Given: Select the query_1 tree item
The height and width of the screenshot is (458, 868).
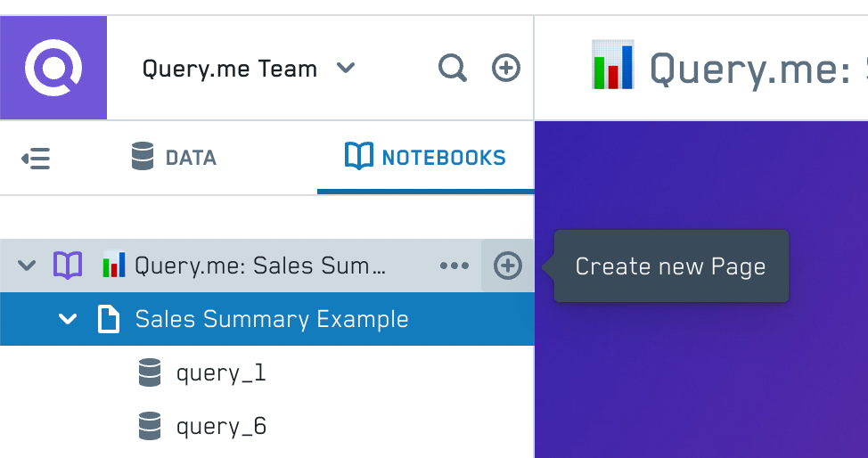Looking at the screenshot, I should pyautogui.click(x=267, y=372).
